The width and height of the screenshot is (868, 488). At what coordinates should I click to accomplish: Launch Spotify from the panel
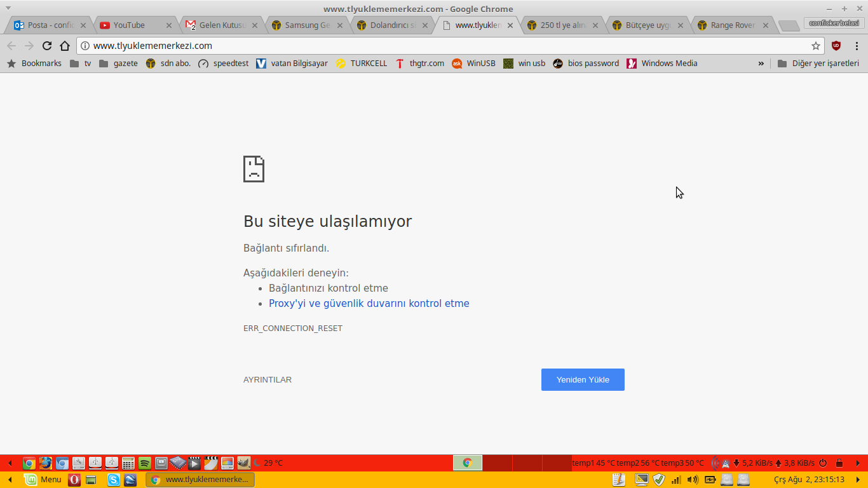(144, 463)
